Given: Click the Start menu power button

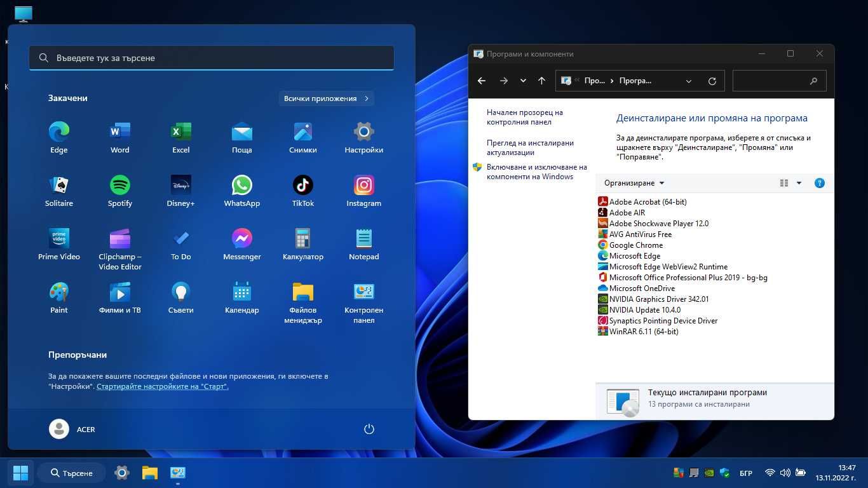Looking at the screenshot, I should point(369,429).
